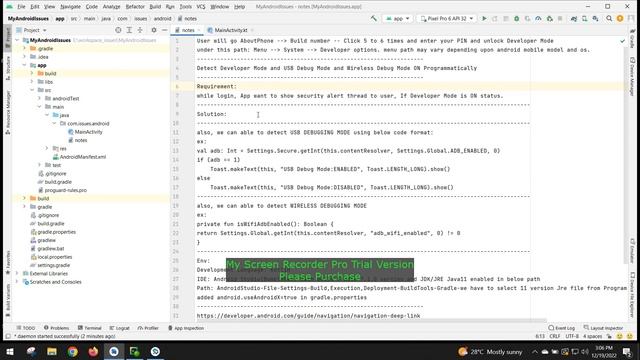Open the Refactor menu
The width and height of the screenshot is (640, 360).
[x=135, y=7]
